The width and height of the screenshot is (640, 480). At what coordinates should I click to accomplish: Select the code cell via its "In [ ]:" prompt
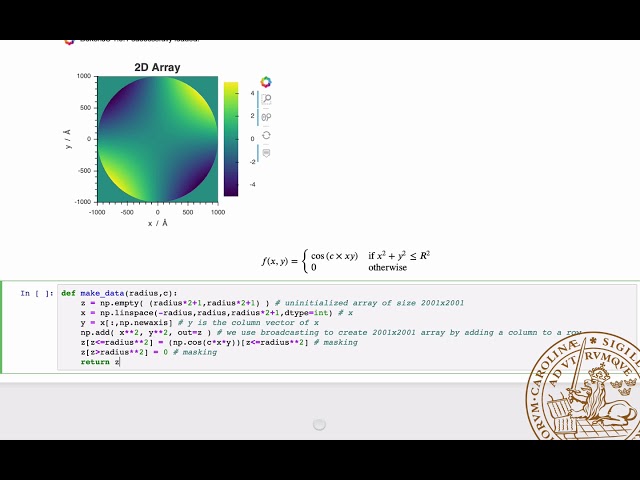[37, 293]
